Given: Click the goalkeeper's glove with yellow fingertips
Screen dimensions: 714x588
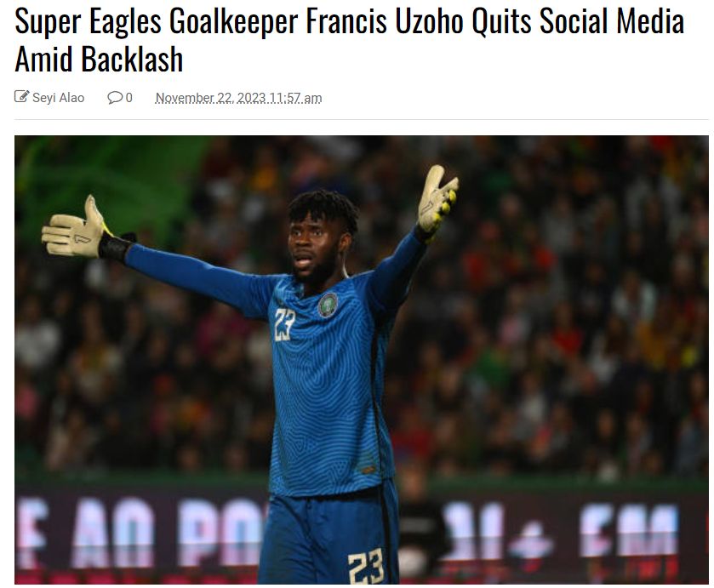Looking at the screenshot, I should (x=437, y=199).
